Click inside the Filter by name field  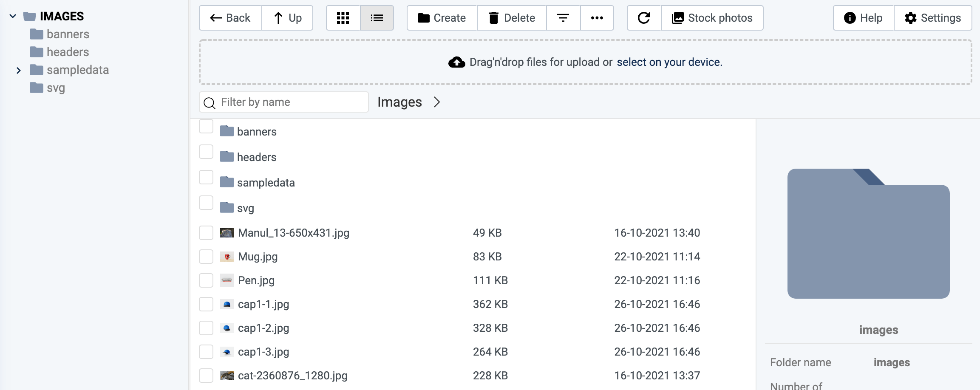coord(283,102)
